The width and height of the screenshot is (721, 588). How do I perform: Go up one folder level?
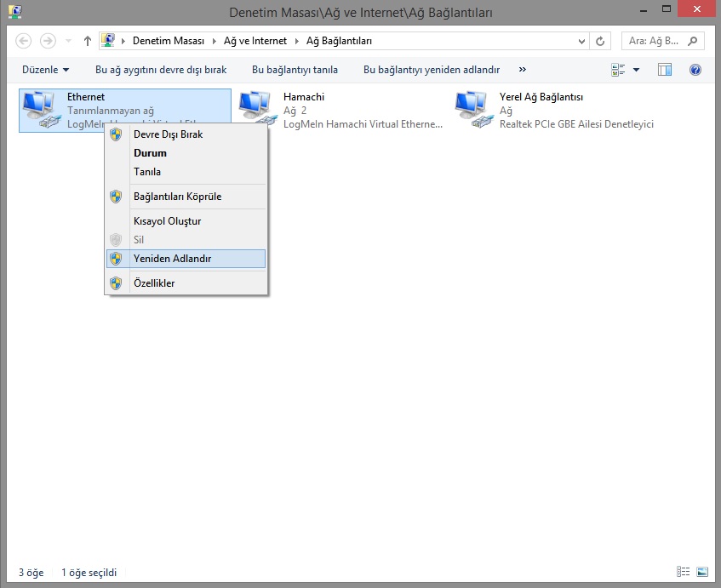88,41
